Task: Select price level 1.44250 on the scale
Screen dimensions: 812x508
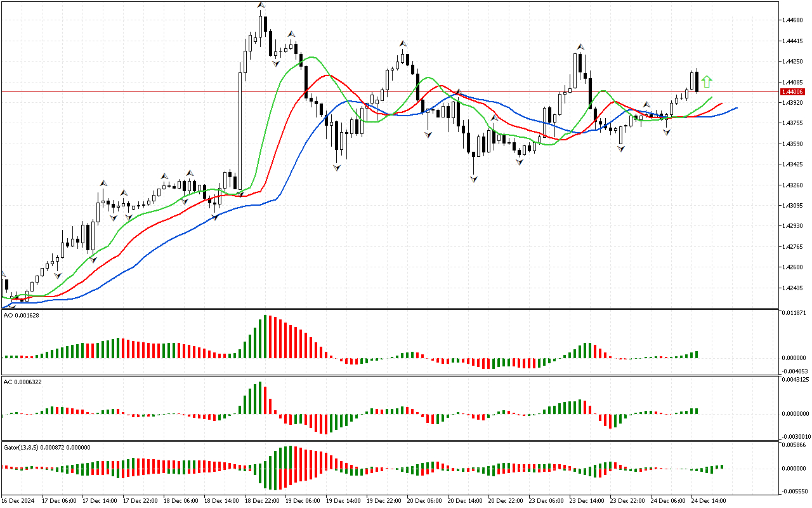Action: coord(794,62)
